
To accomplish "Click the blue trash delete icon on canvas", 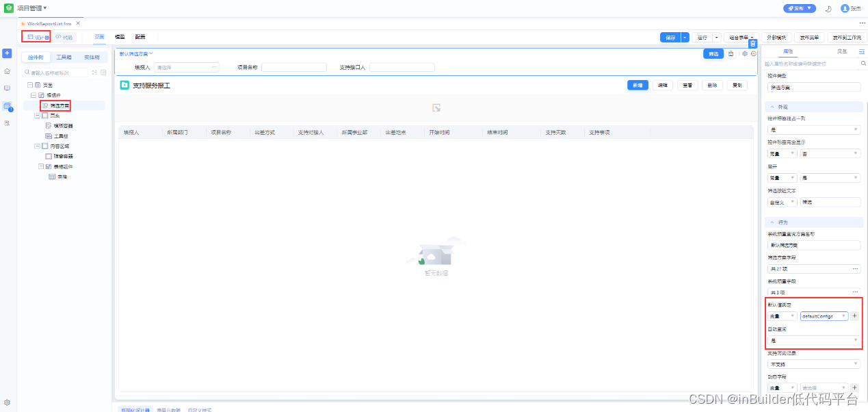I will tap(752, 44).
